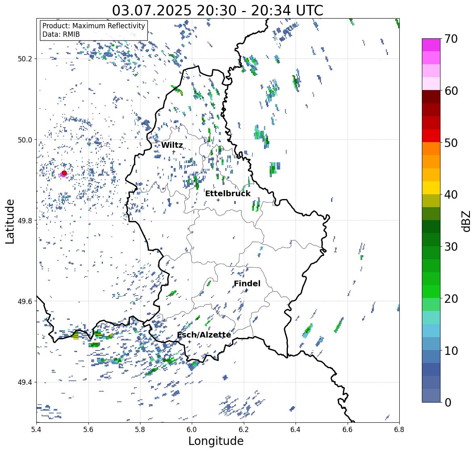Click the 'Product: Maximum Reflectivity' legend text

[x=94, y=26]
